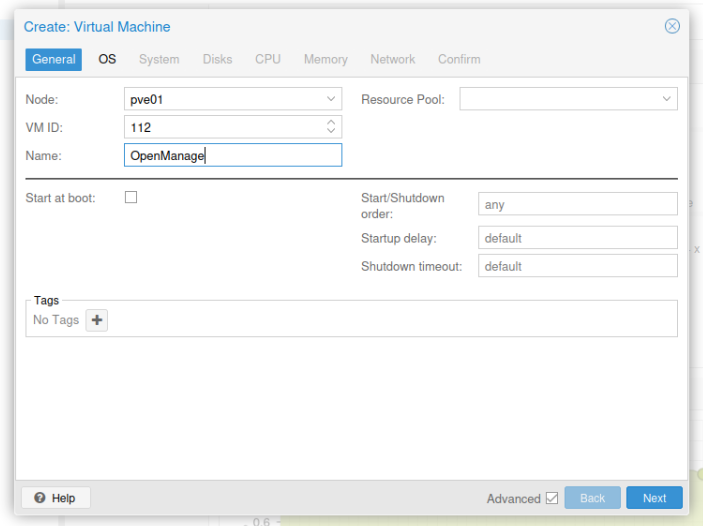Enable Start at boot checkbox
The image size is (703, 526).
pos(131,197)
